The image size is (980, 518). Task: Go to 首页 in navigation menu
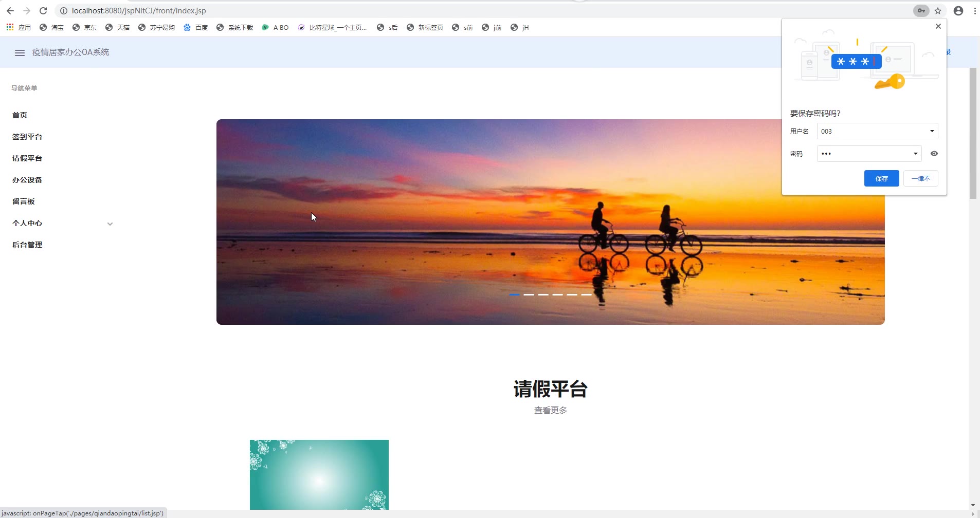click(20, 115)
